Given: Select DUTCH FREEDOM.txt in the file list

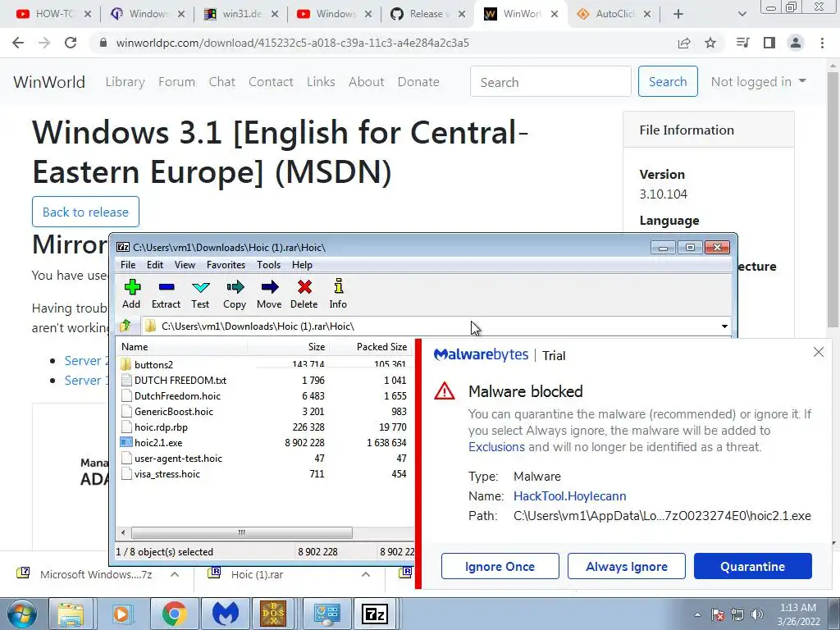Looking at the screenshot, I should pyautogui.click(x=180, y=381).
